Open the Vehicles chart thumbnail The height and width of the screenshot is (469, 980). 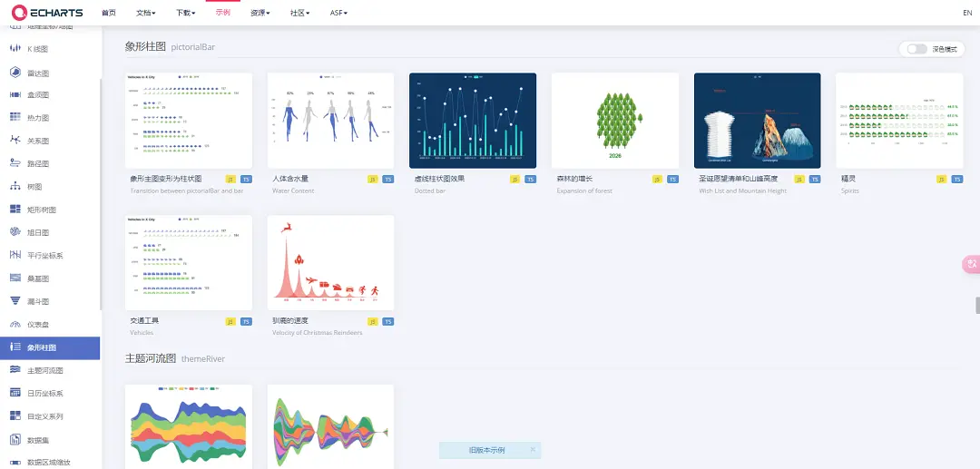[x=189, y=263]
